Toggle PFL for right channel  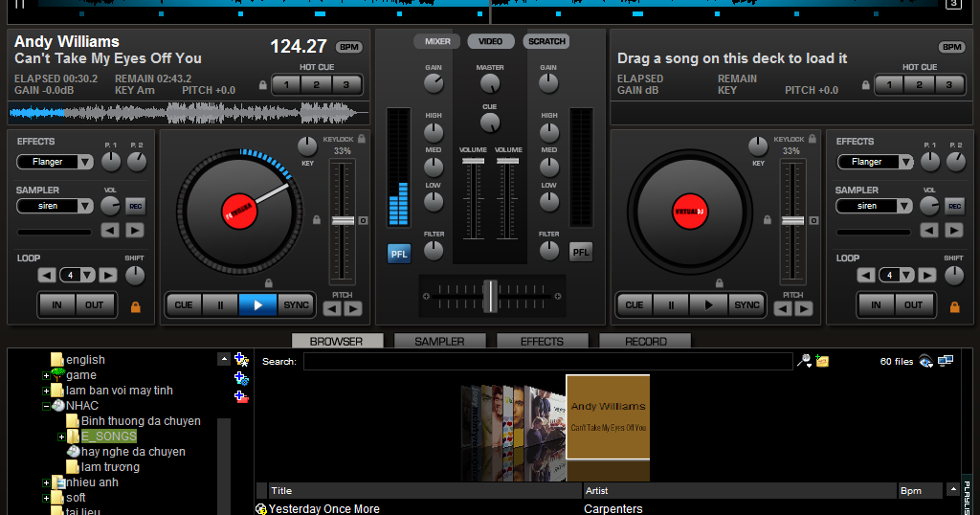pyautogui.click(x=581, y=253)
